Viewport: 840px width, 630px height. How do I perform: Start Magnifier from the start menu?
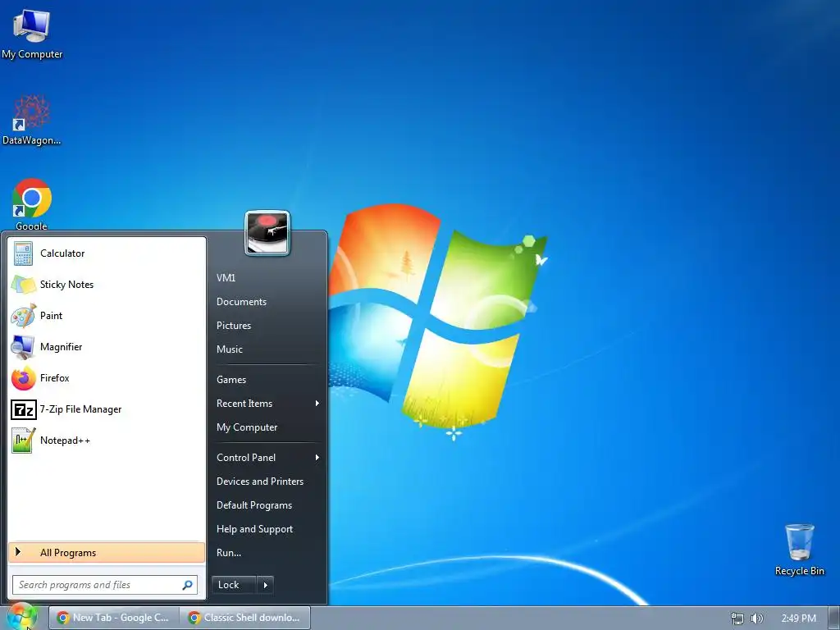click(107, 347)
